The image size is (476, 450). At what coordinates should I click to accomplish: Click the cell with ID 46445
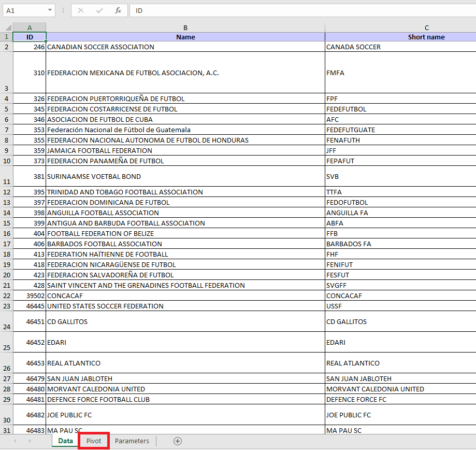point(30,306)
